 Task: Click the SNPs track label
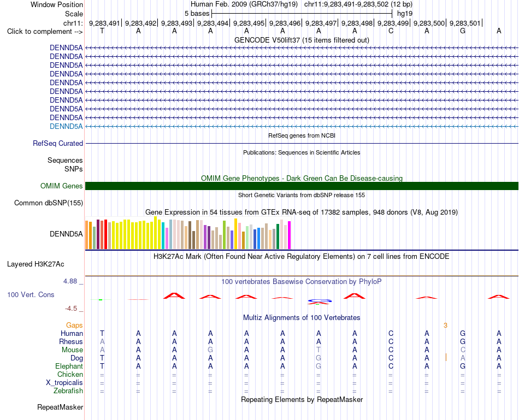coord(74,169)
